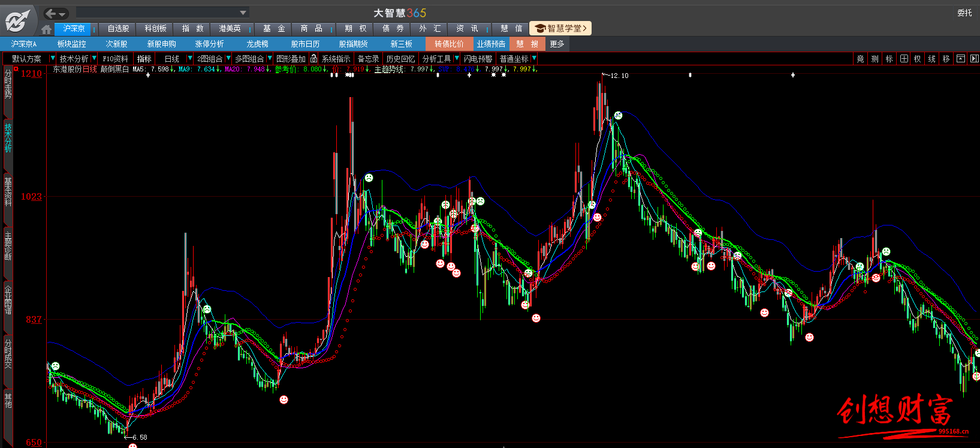Viewport: 980px width, 448px height.
Task: Select the 期权 tab
Action: [355, 29]
